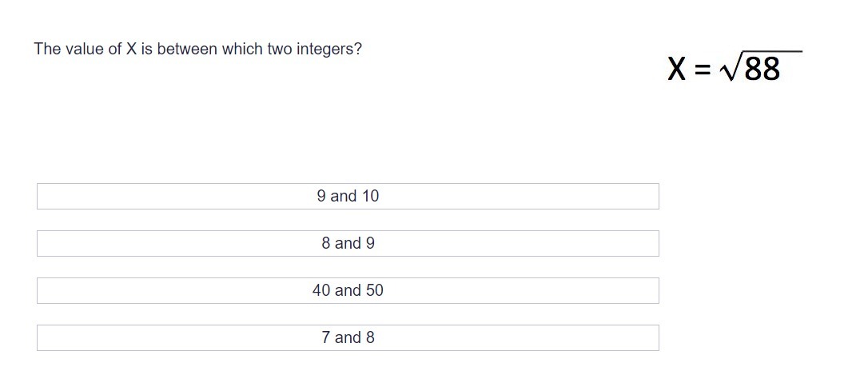Pick the answer with two-digit tens values
The image size is (868, 375).
click(348, 290)
